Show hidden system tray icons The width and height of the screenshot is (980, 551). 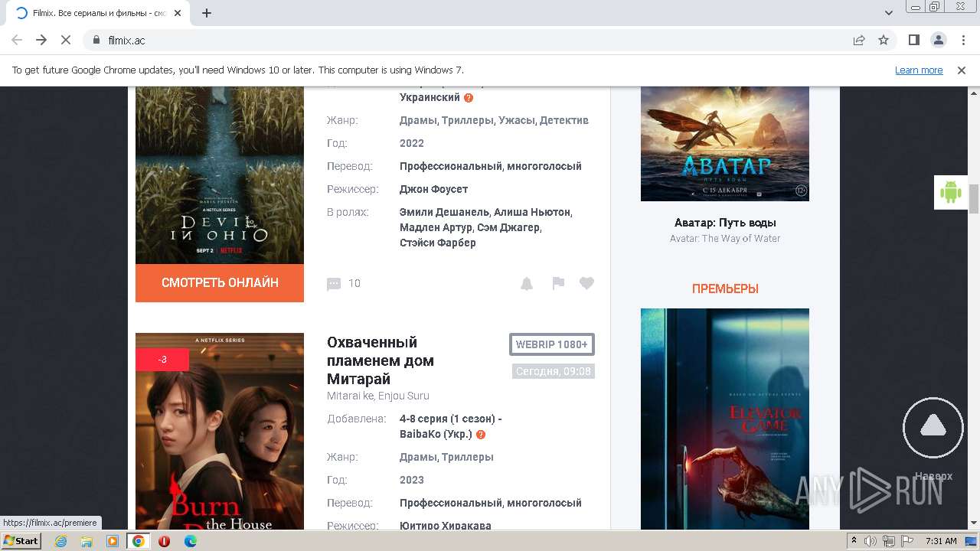coord(854,541)
